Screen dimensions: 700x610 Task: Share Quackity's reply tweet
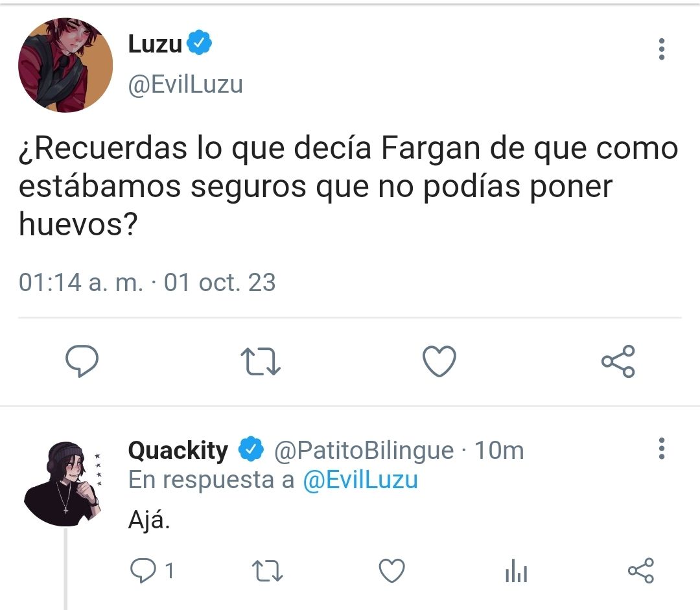(x=640, y=570)
